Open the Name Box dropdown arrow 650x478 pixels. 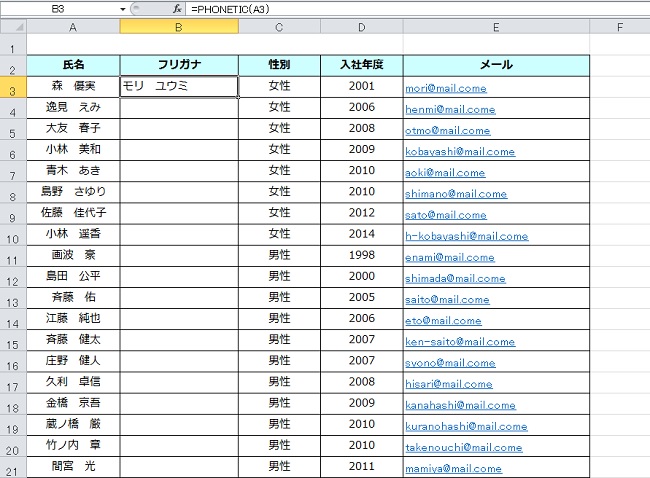click(x=122, y=8)
